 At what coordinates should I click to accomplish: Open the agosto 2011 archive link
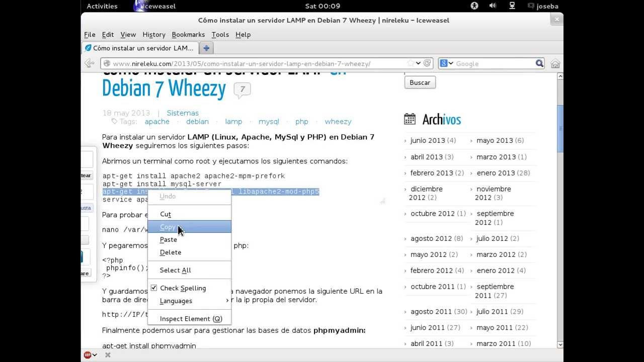[x=431, y=312]
